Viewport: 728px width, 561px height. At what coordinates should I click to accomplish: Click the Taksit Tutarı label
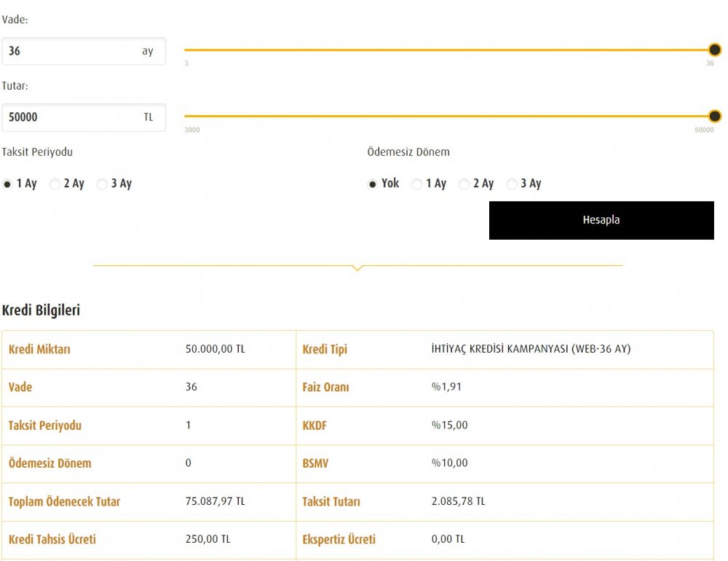point(331,501)
